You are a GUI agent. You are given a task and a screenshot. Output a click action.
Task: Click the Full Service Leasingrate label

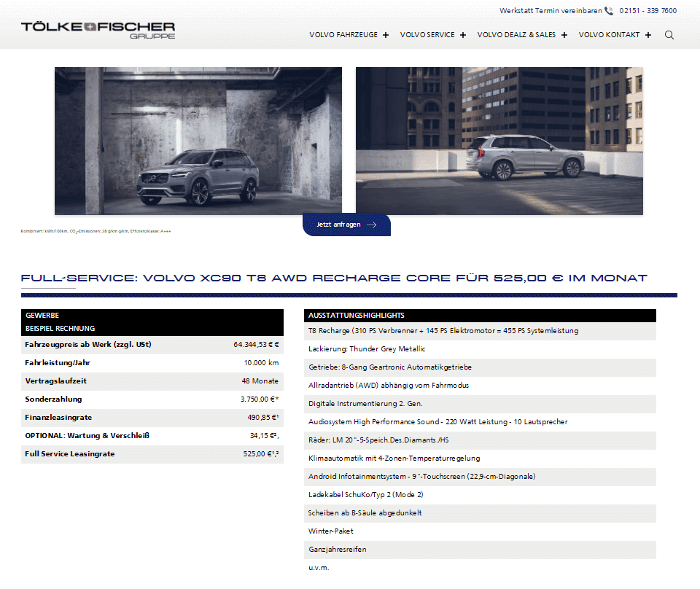pos(70,454)
